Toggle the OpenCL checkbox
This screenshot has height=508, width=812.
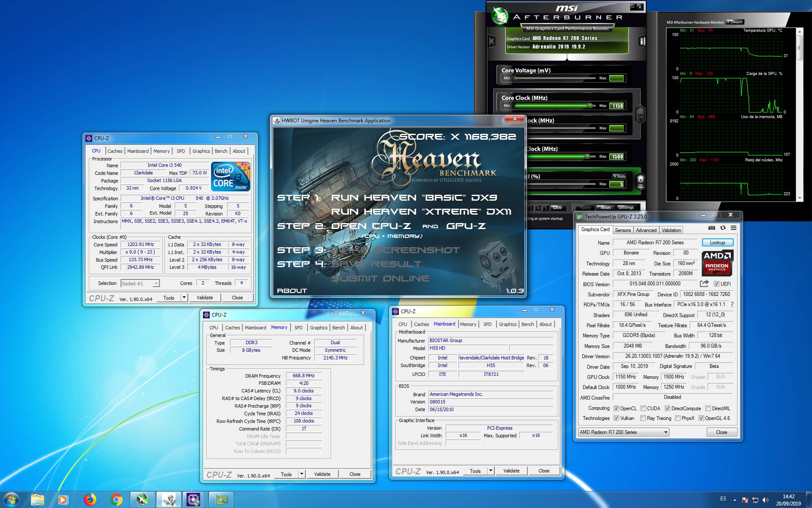[x=617, y=409]
